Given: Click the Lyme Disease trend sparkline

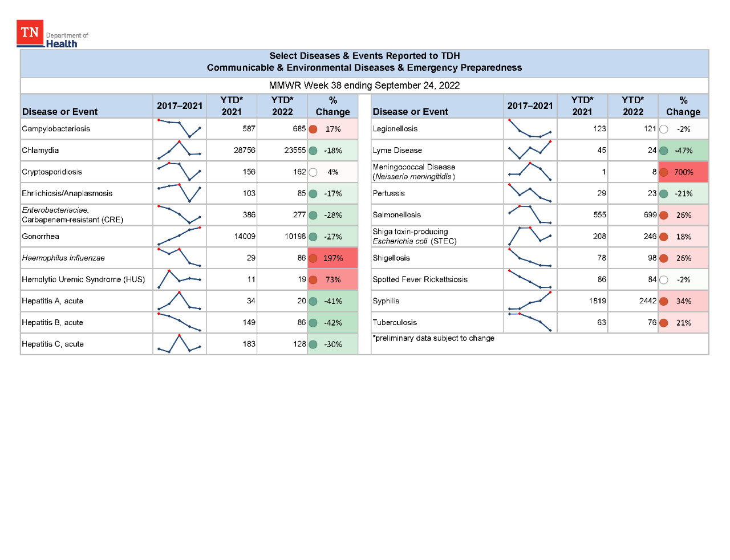Looking at the screenshot, I should tap(530, 150).
